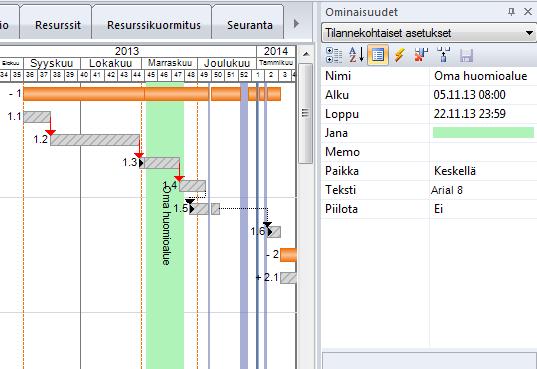Click the Piilota property label
The image size is (537, 369).
tap(341, 209)
